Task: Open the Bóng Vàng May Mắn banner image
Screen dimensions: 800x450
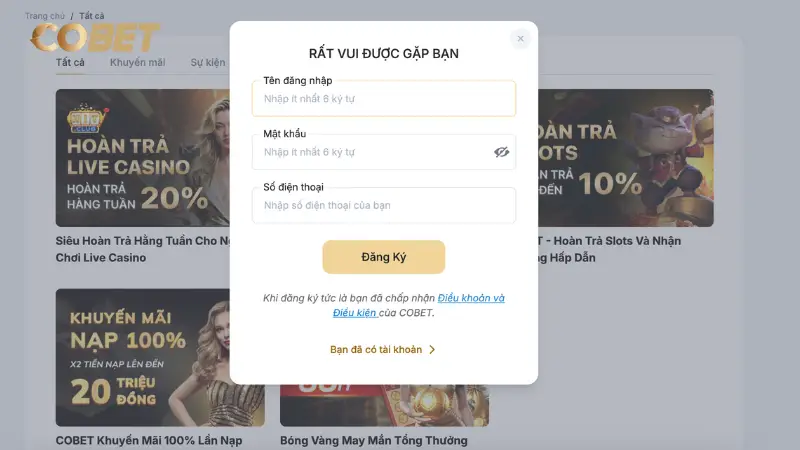Action: click(384, 405)
